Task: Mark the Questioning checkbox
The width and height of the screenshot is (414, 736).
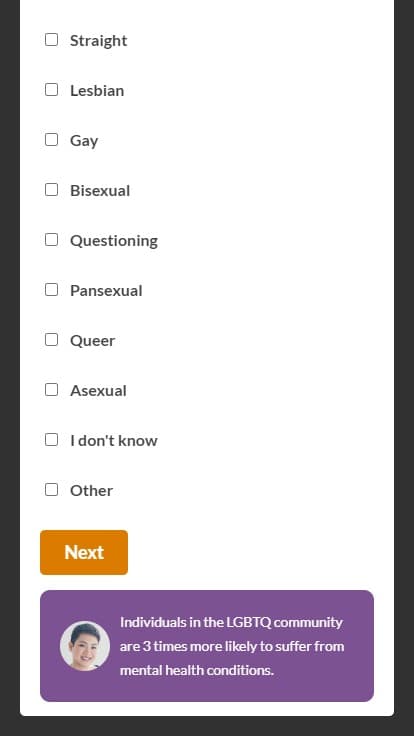Action: (x=51, y=240)
